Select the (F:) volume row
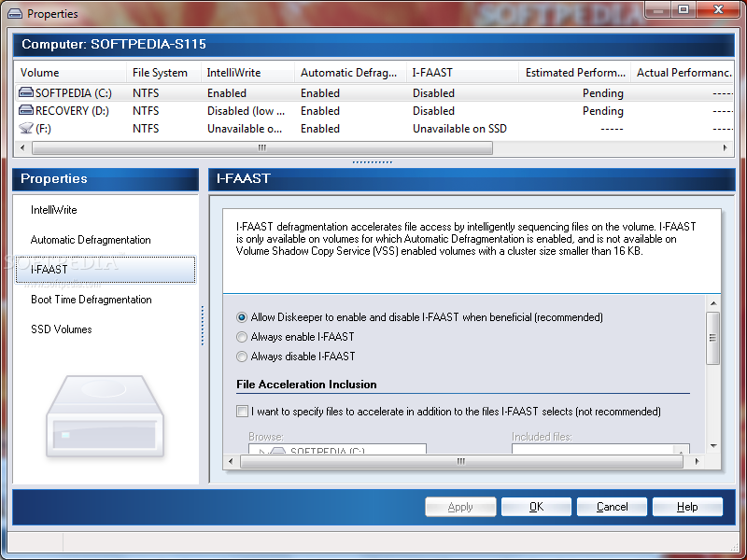 (x=374, y=129)
